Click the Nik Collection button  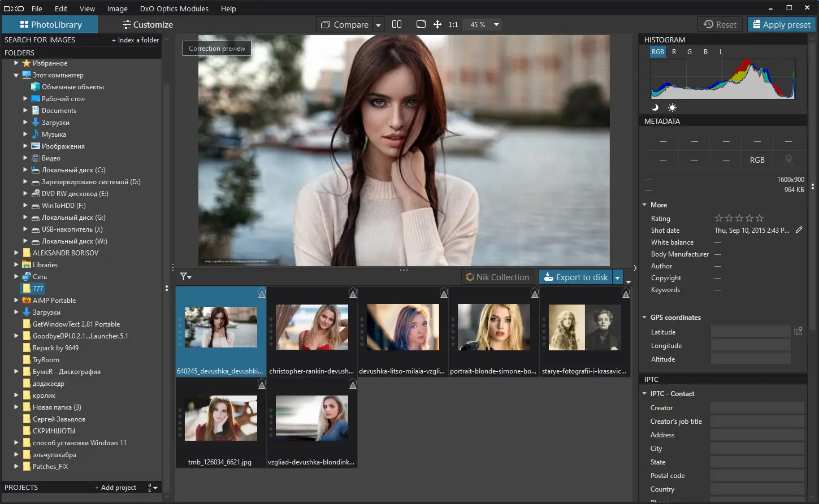pos(497,277)
